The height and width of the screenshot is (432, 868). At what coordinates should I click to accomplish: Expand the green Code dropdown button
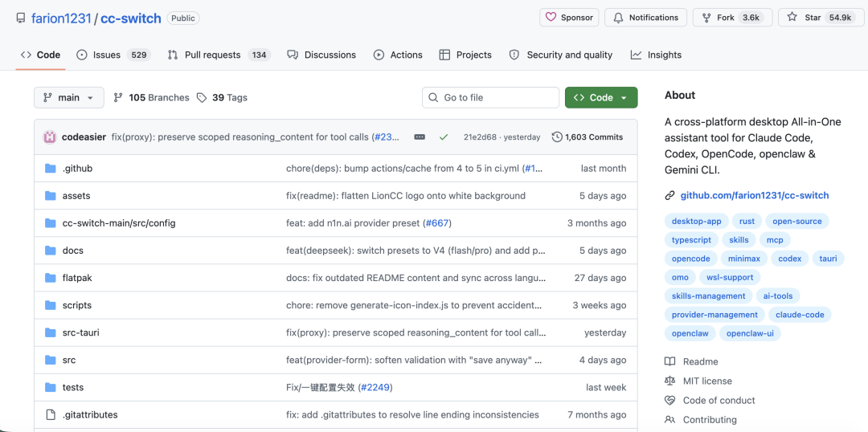(x=601, y=97)
